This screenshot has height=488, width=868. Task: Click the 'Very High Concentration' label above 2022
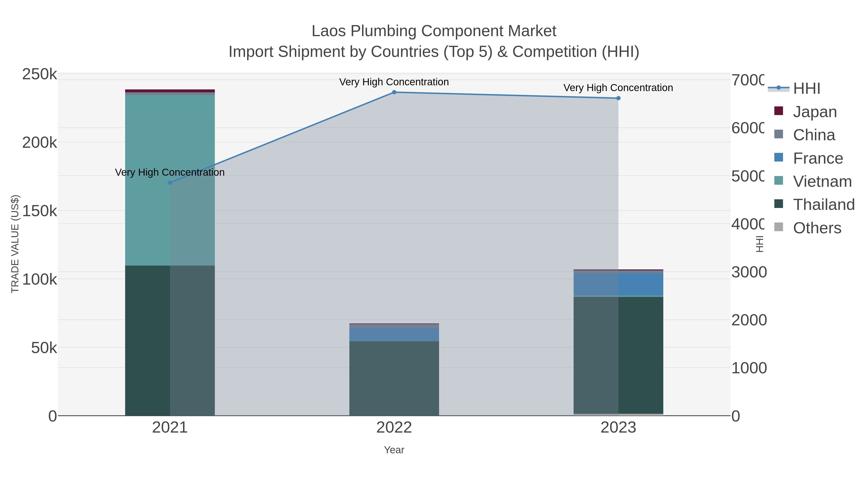394,82
